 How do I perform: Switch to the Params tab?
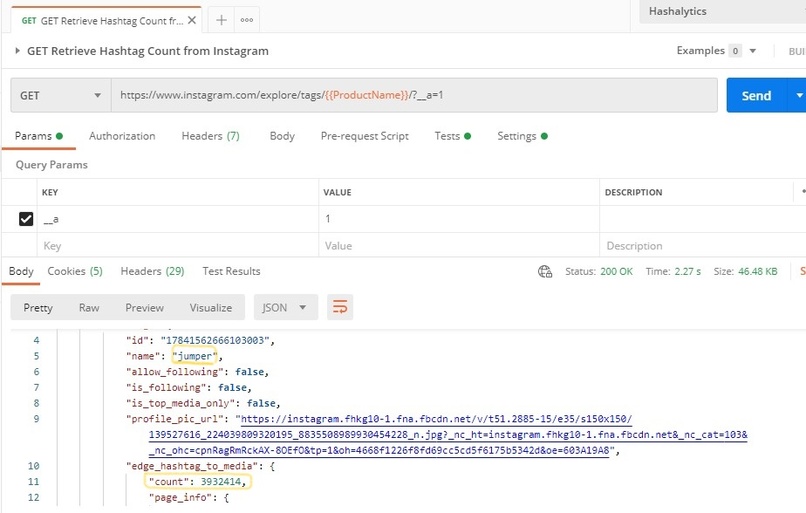point(39,136)
